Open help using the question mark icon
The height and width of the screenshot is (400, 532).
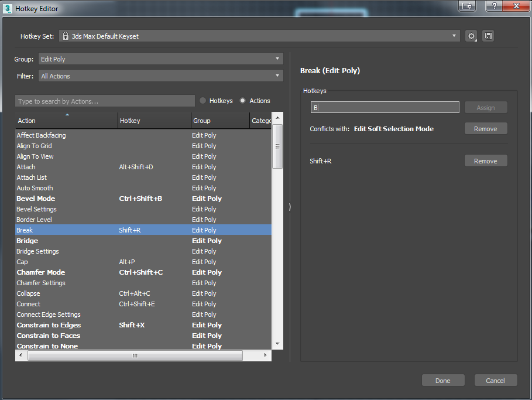click(493, 6)
